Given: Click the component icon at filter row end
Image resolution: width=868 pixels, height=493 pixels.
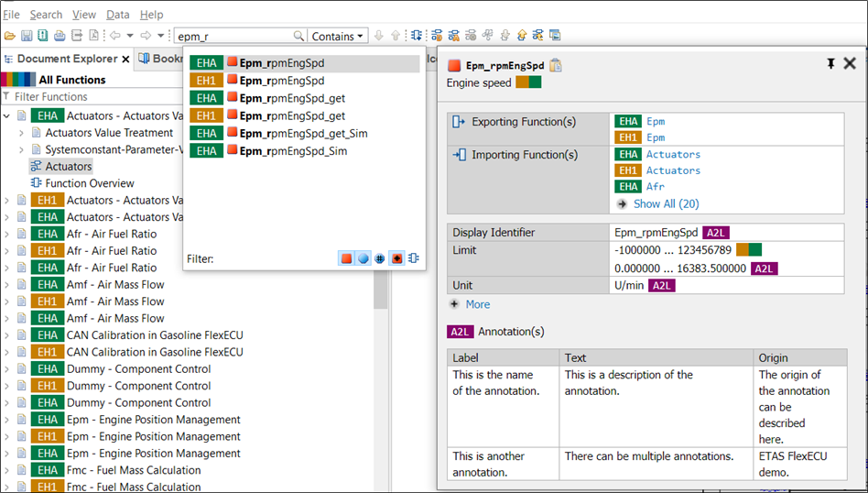Looking at the screenshot, I should 414,258.
